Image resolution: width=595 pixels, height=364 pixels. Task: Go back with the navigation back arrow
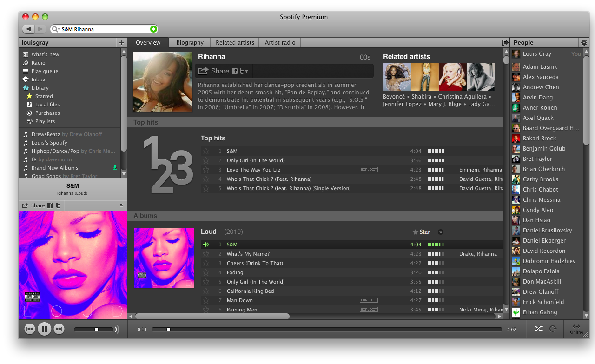[28, 29]
